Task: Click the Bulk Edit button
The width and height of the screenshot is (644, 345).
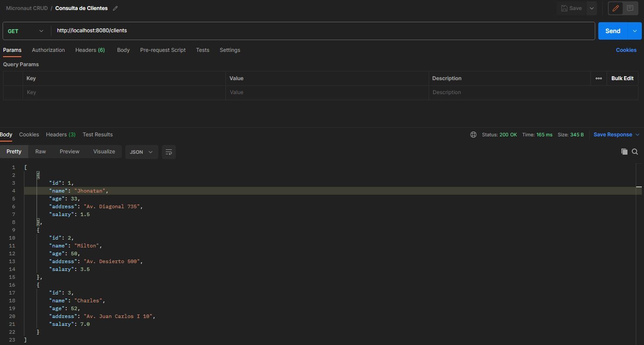Action: point(622,78)
